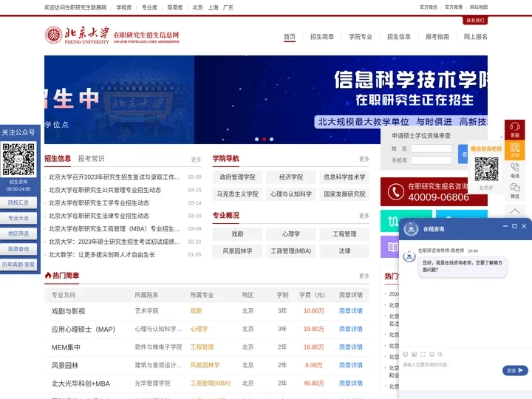Image resolution: width=532 pixels, height=399 pixels.
Task: Open 报考指南 navigation item
Action: [437, 37]
